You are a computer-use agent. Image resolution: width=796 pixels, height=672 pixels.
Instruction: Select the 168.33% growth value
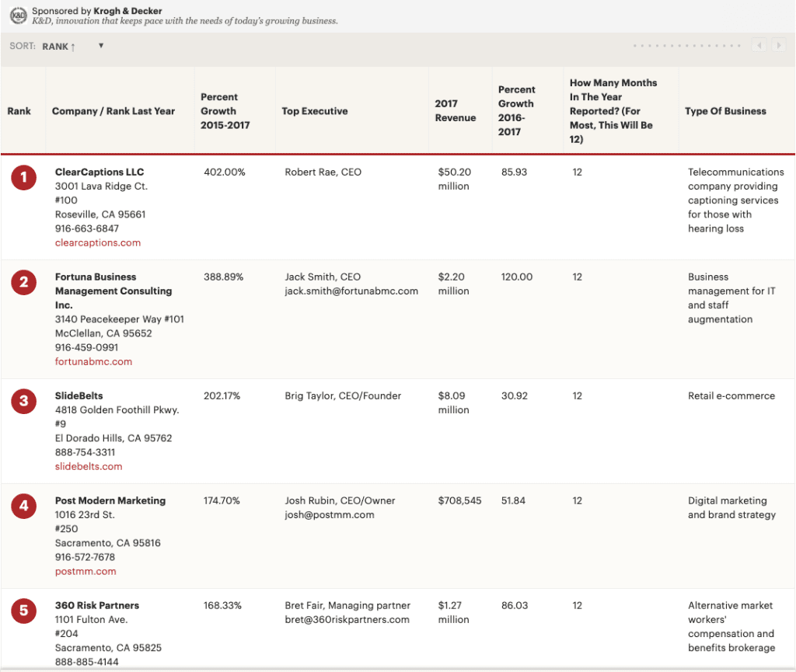tap(222, 605)
